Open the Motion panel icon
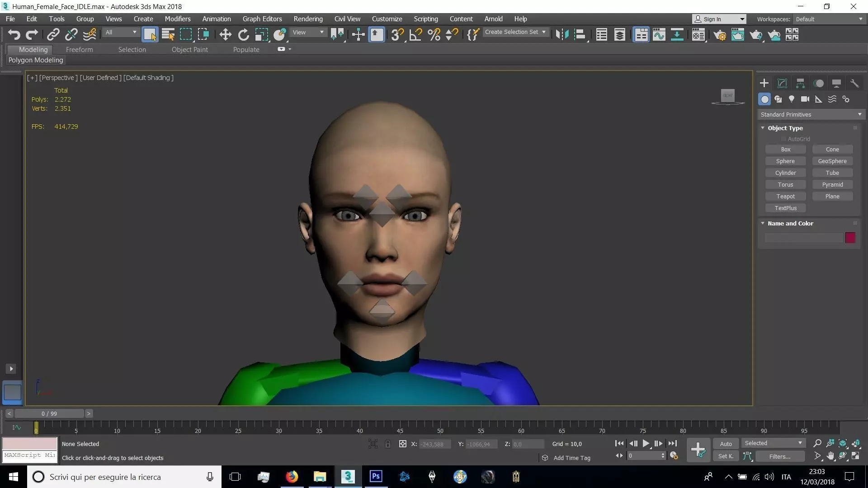Image resolution: width=868 pixels, height=488 pixels. tap(818, 83)
